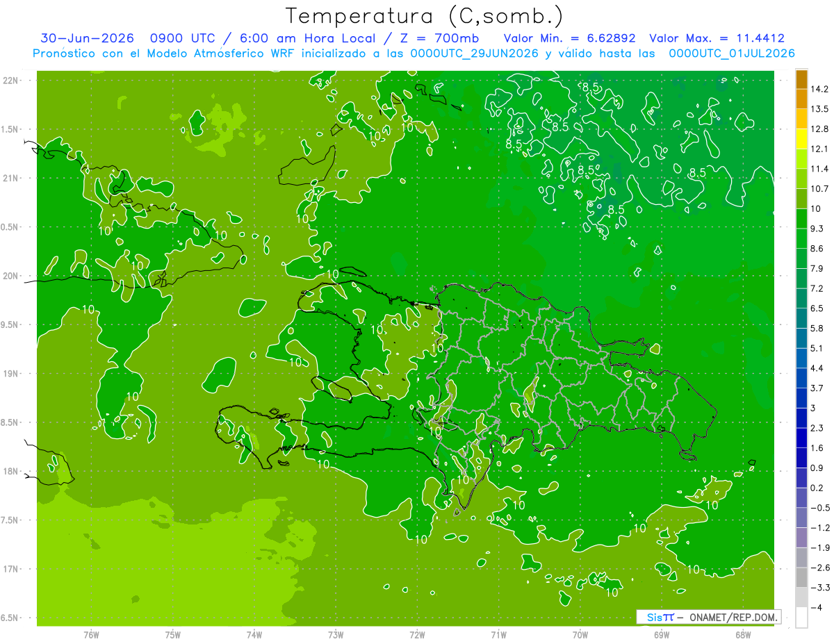The height and width of the screenshot is (644, 834).
Task: Click the colorbar value "14.2"
Action: [820, 89]
